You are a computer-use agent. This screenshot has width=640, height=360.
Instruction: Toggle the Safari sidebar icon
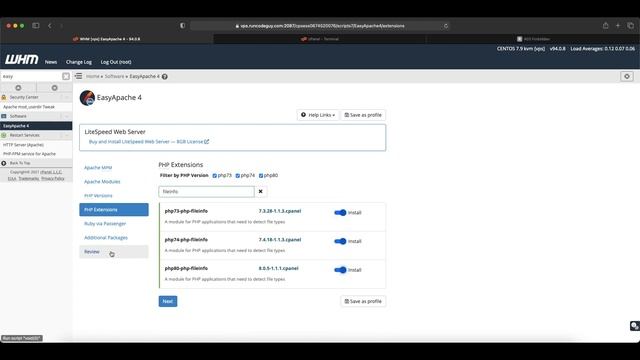(36, 26)
